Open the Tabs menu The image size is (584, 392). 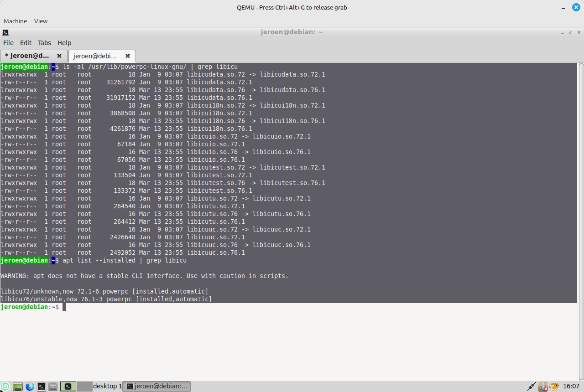pos(44,43)
